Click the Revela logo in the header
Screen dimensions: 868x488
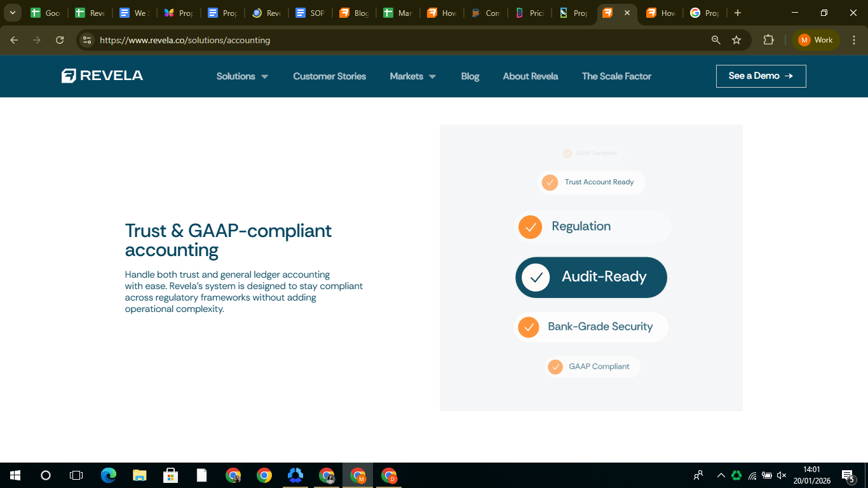(x=102, y=76)
